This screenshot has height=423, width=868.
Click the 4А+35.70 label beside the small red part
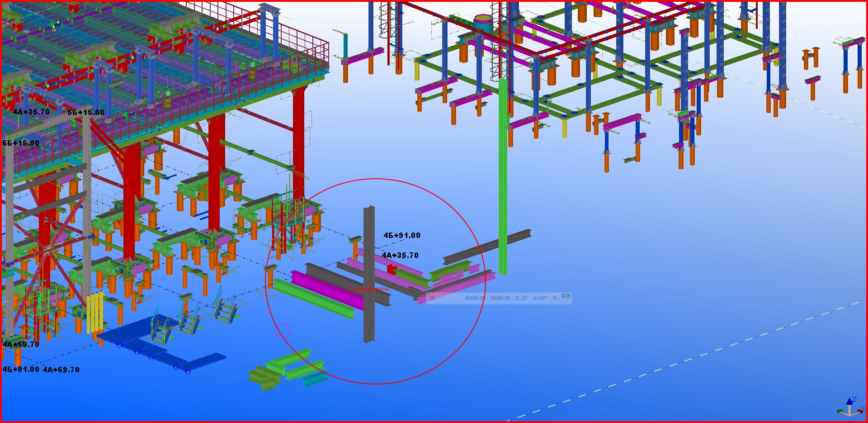click(x=400, y=256)
